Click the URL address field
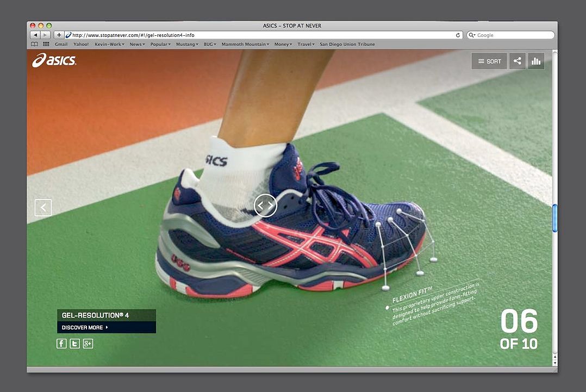Viewport: 586px width, 392px height. click(x=264, y=35)
